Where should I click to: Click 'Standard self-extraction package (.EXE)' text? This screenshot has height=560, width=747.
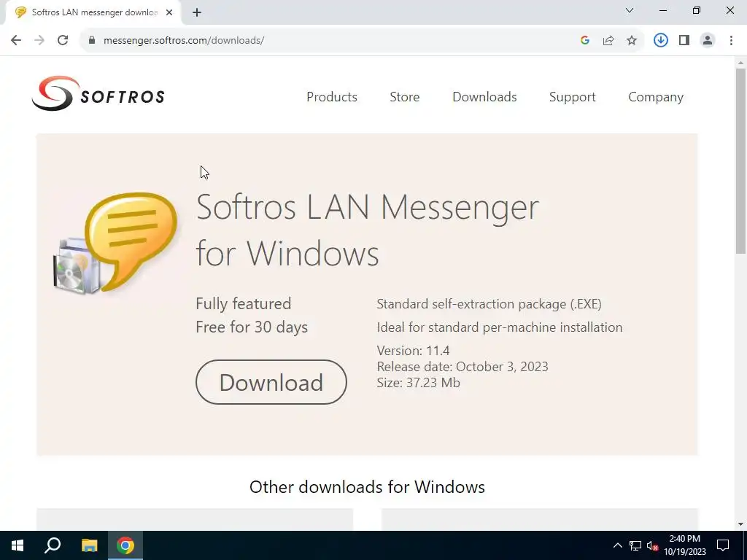tap(489, 304)
